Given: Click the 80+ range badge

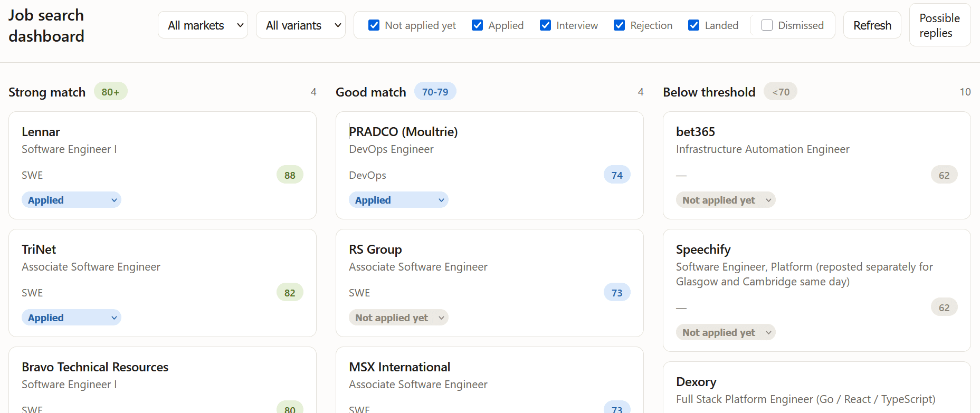Looking at the screenshot, I should 110,92.
